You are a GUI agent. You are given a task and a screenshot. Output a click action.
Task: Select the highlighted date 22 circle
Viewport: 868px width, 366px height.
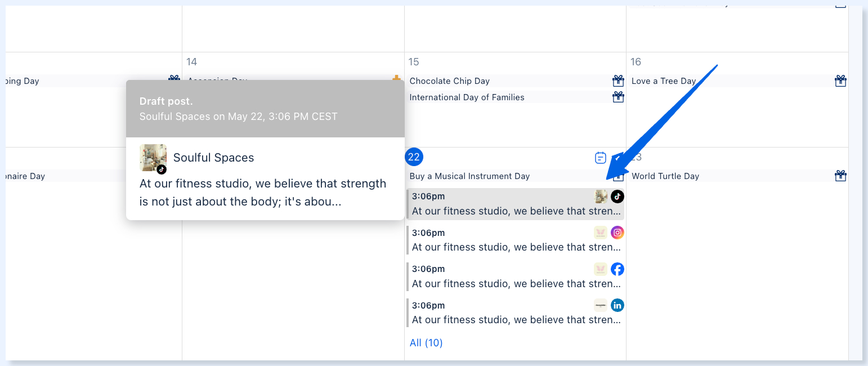coord(414,157)
